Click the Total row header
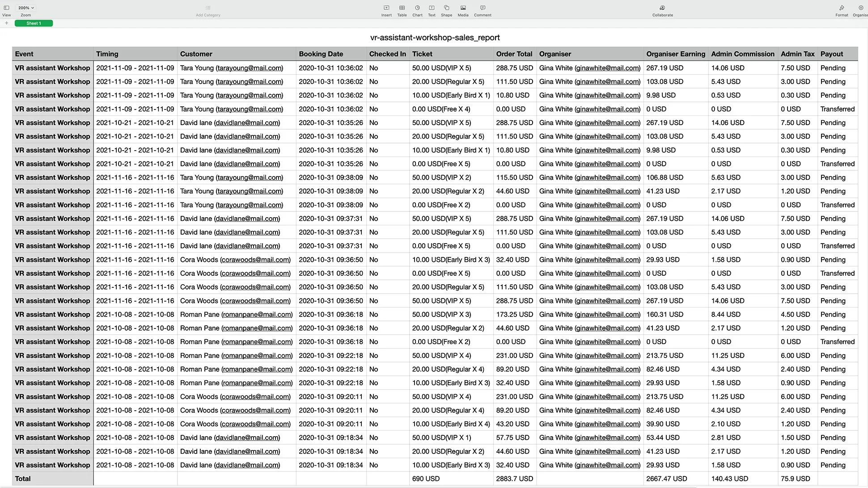This screenshot has height=488, width=868. (x=22, y=479)
